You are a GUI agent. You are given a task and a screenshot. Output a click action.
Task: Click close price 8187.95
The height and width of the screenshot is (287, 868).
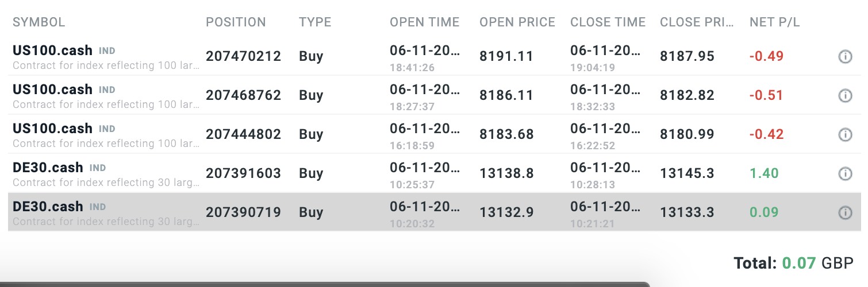(x=687, y=56)
